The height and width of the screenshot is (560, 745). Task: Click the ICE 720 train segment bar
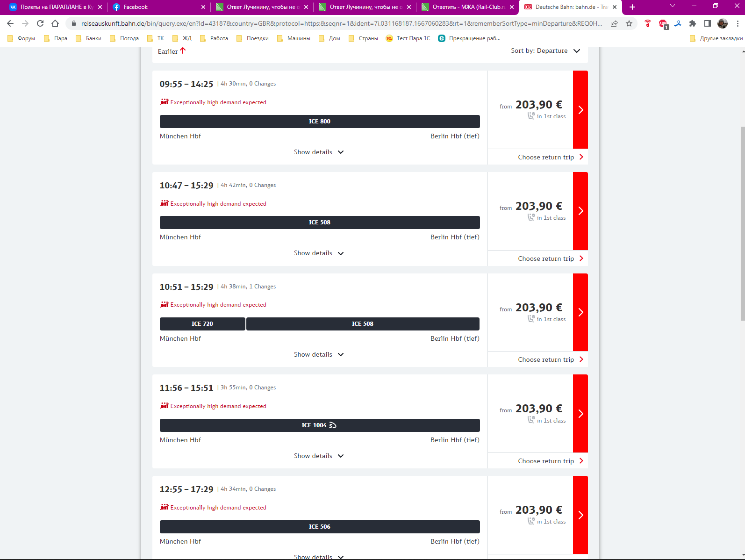pyautogui.click(x=202, y=324)
